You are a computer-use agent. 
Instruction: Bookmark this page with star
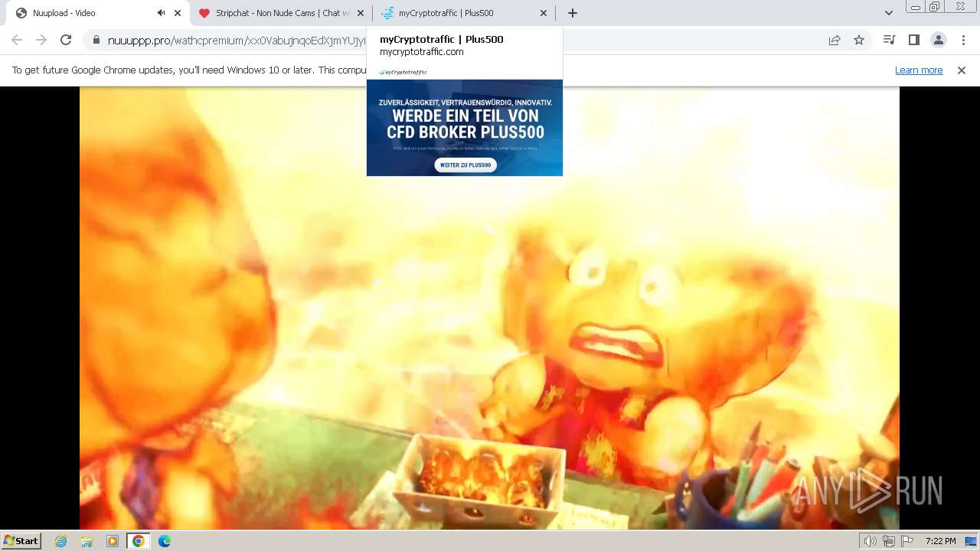pyautogui.click(x=859, y=41)
